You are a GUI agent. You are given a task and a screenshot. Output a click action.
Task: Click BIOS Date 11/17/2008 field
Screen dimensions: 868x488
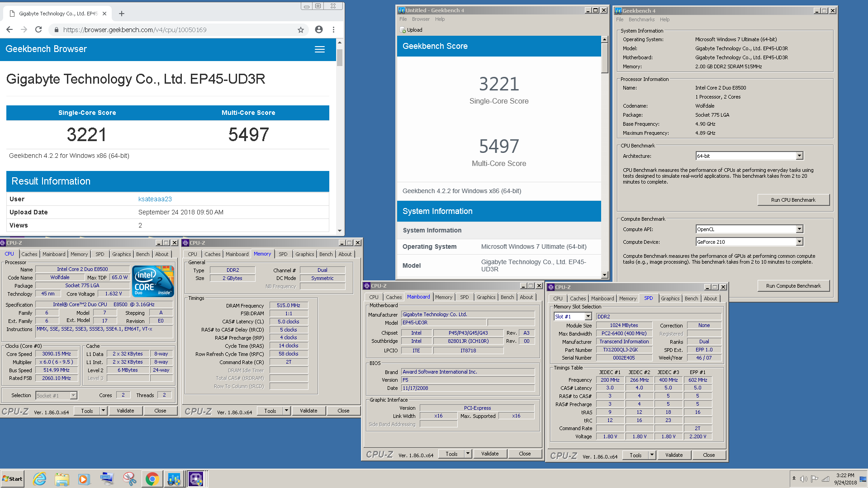pyautogui.click(x=468, y=388)
